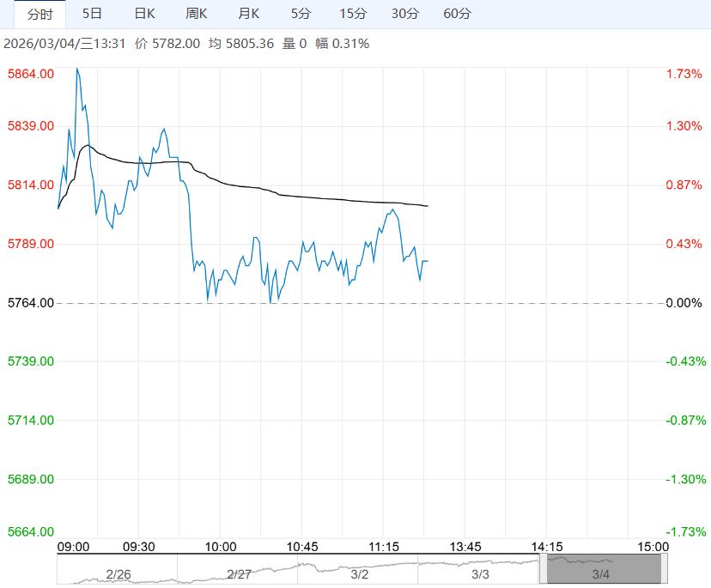Screen dimensions: 711x588
Task: Select the 60分 interval tab
Action: tap(458, 14)
